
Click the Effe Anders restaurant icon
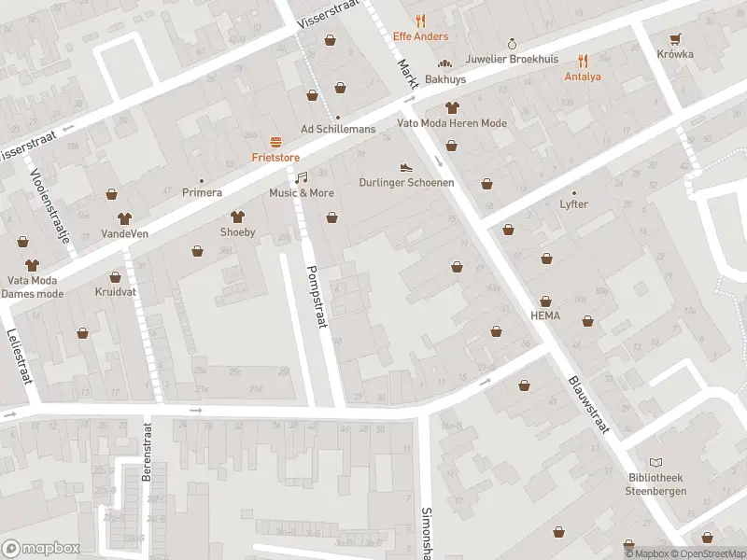pos(420,21)
